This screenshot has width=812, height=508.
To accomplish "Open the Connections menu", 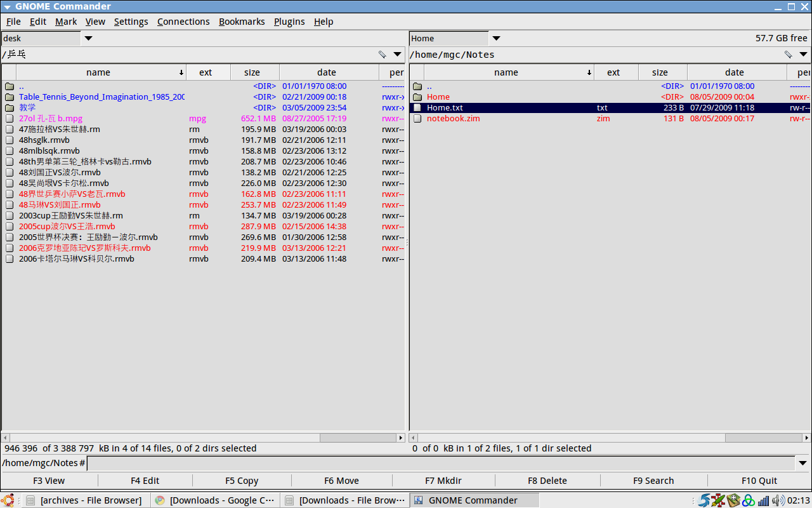I will (183, 22).
